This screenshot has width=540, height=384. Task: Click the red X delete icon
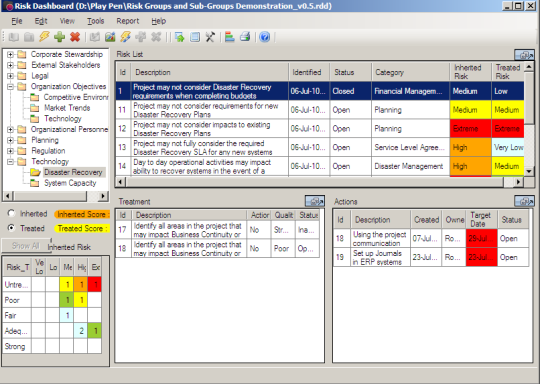75,37
